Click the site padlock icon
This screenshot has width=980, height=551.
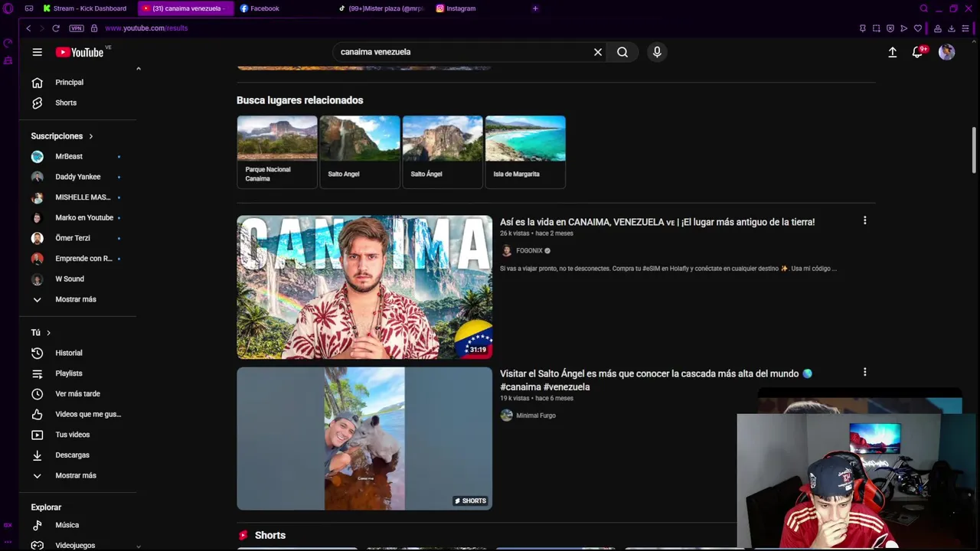[x=94, y=28]
